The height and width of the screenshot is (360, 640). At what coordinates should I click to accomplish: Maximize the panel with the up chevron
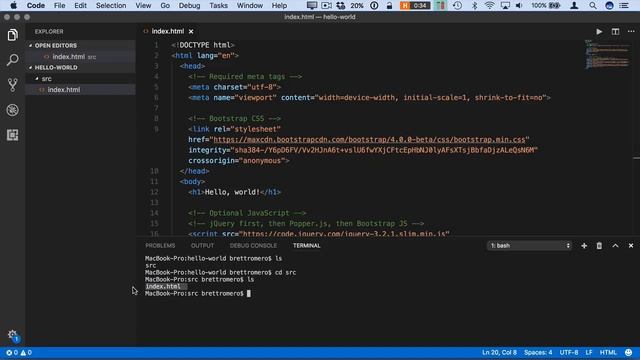coord(615,246)
